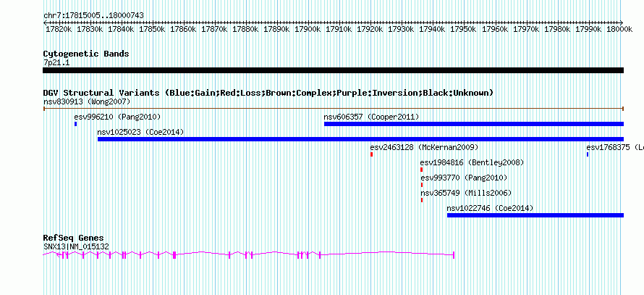644x295 pixels.
Task: Click the 17850k ruler position
Action: 153,29
